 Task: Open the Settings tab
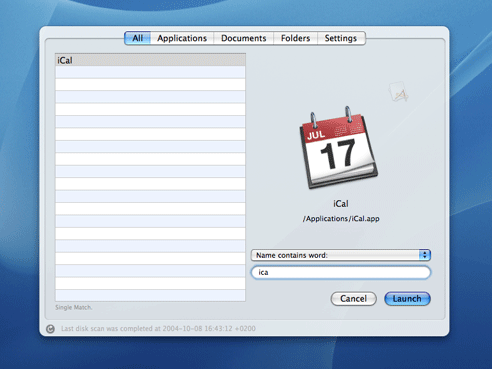pyautogui.click(x=341, y=38)
